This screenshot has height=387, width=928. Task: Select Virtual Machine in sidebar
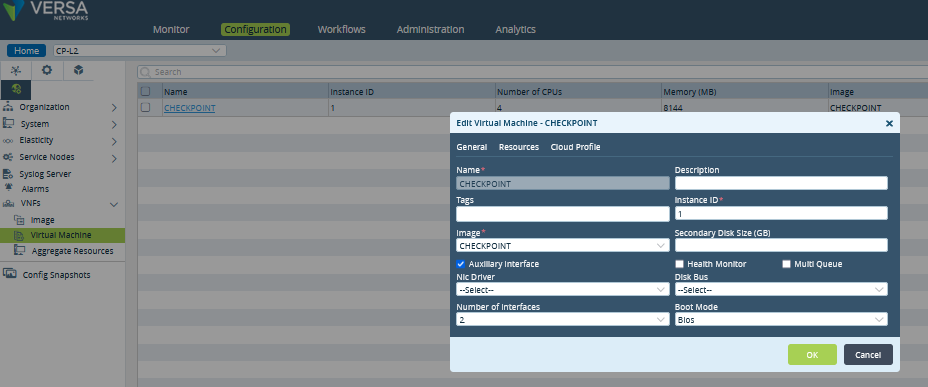(x=62, y=235)
